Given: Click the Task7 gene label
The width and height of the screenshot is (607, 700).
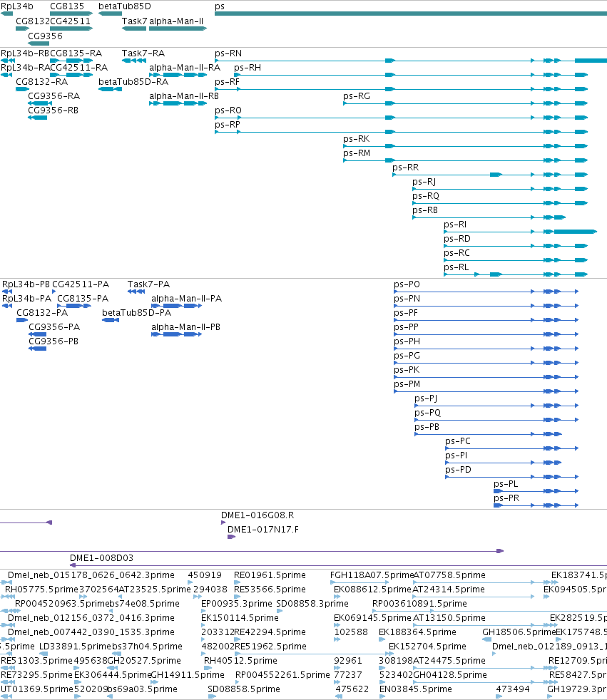Looking at the screenshot, I should [x=134, y=21].
